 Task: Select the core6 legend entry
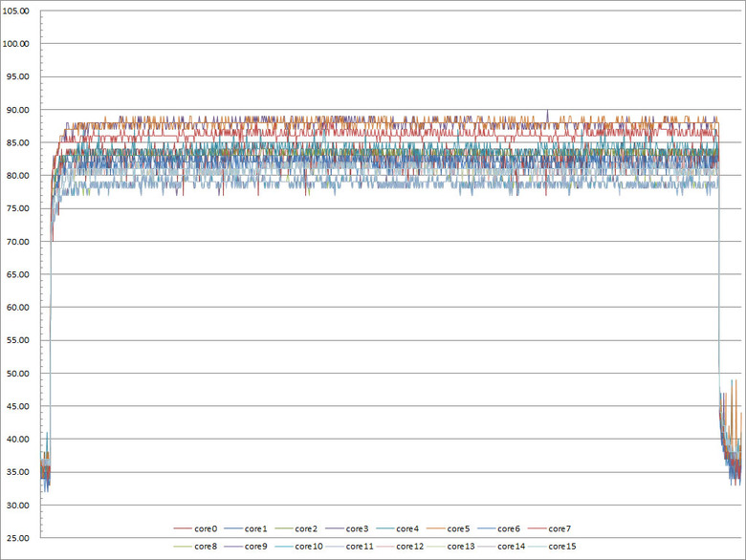click(x=498, y=528)
